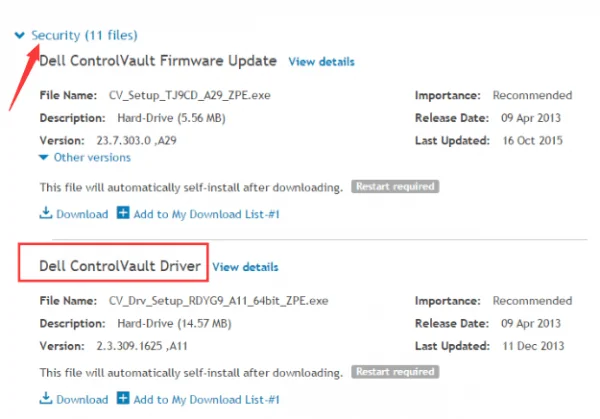The height and width of the screenshot is (419, 600).
Task: Add Firmware Update to My Download List-#1
Action: click(x=207, y=214)
